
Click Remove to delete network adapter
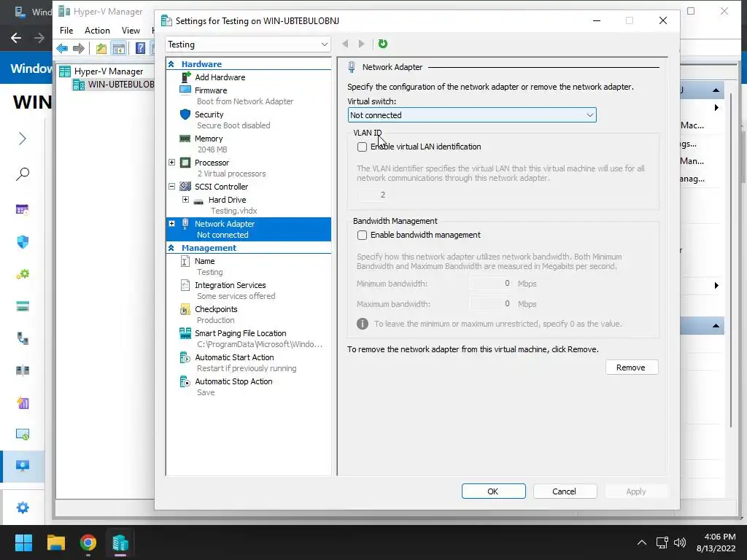[632, 367]
